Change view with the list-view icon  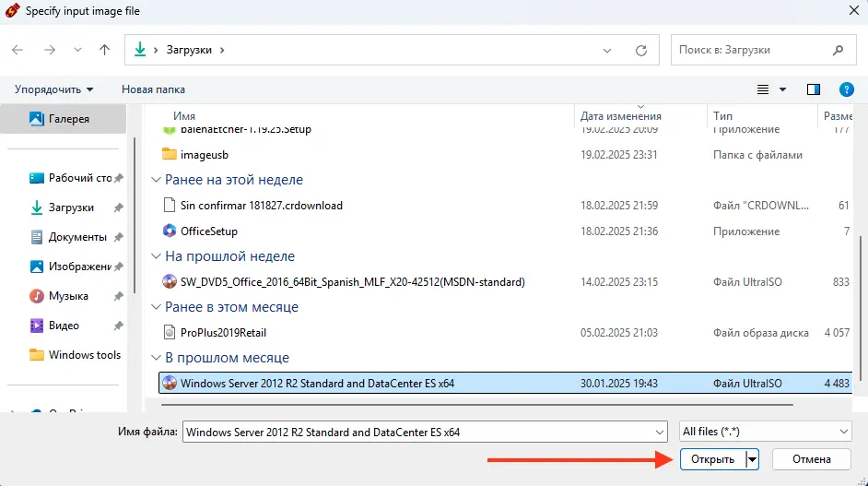click(x=763, y=89)
